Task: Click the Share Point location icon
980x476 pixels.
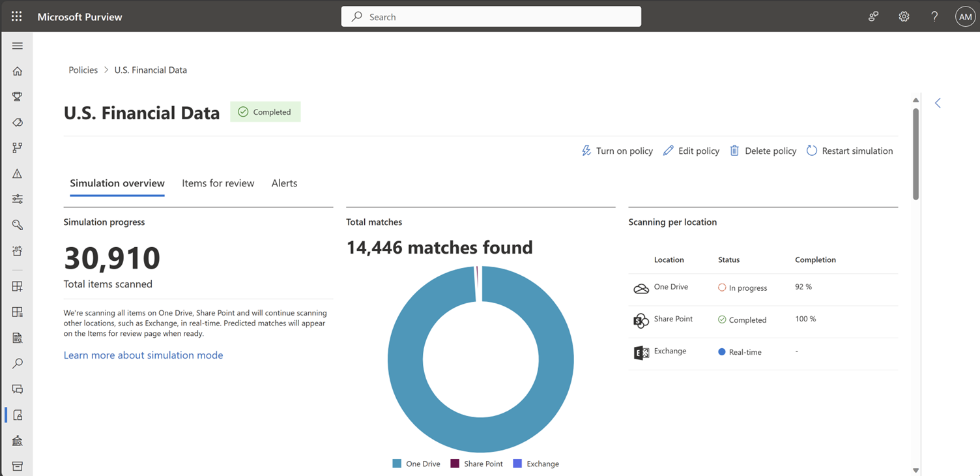Action: tap(641, 320)
